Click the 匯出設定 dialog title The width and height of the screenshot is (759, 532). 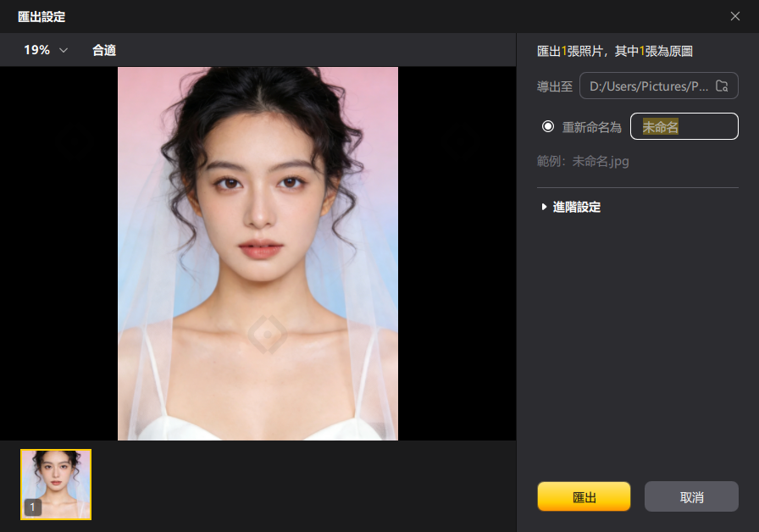tap(42, 16)
